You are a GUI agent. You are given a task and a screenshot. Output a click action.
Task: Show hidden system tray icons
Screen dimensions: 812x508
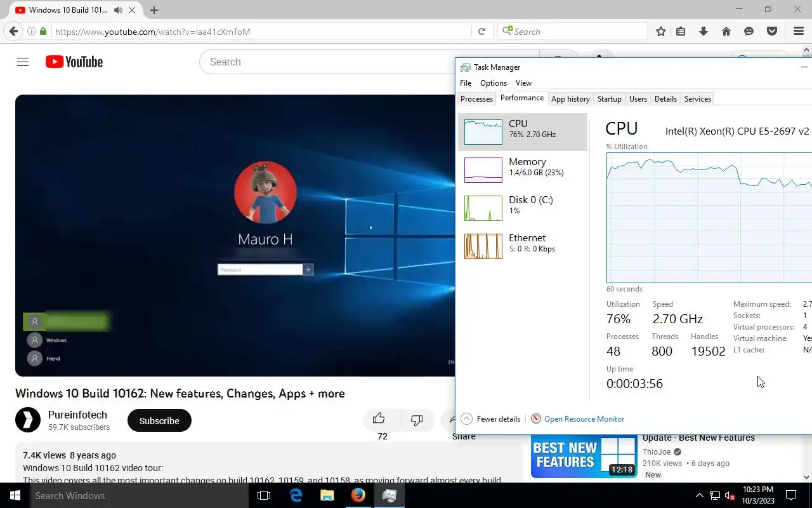coord(699,495)
